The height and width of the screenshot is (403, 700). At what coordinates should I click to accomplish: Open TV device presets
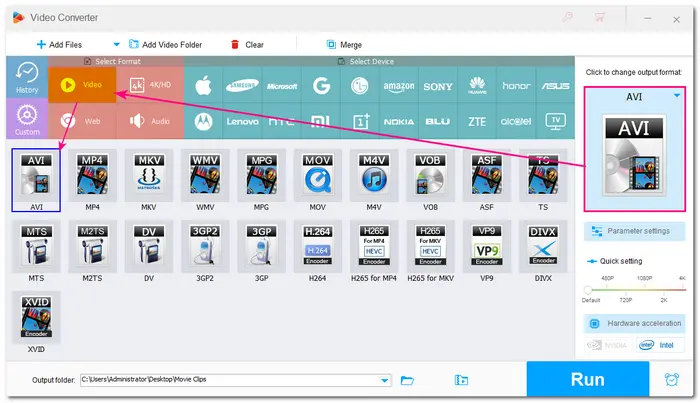tap(555, 121)
